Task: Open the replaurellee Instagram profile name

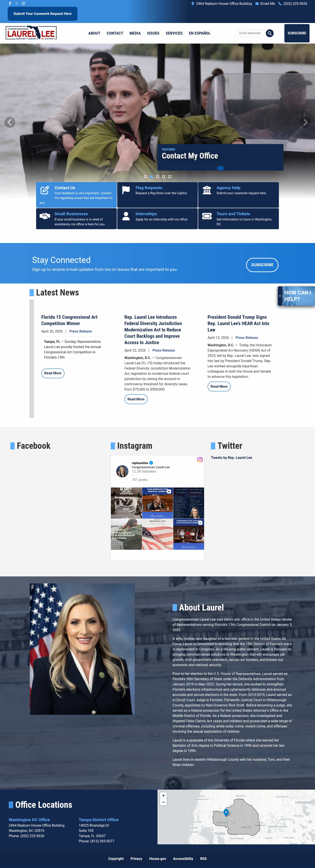Action: [x=140, y=463]
